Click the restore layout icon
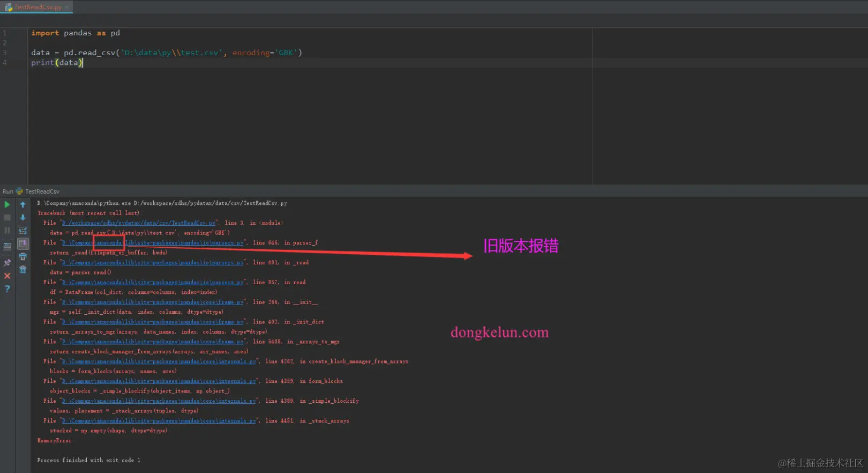The image size is (868, 473). click(7, 247)
